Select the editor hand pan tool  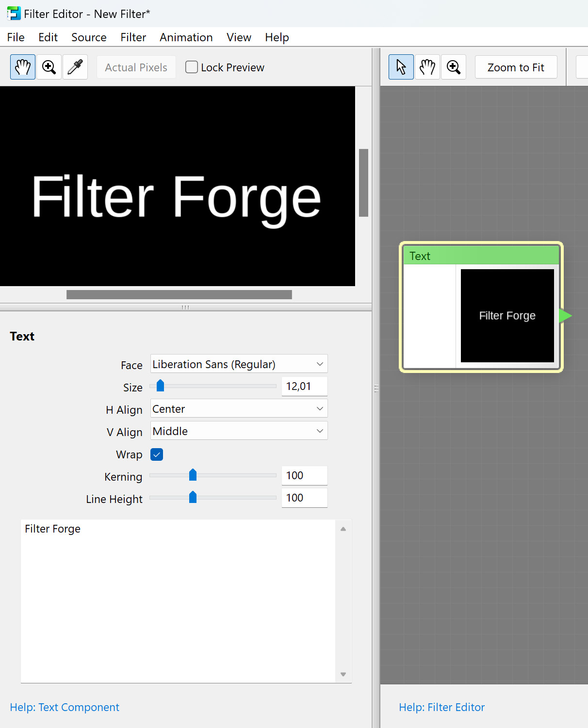(x=427, y=67)
